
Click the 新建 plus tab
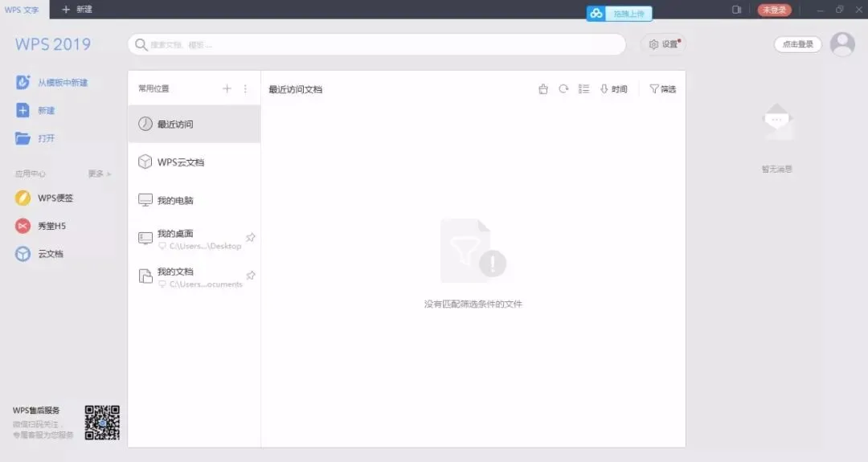(x=77, y=10)
